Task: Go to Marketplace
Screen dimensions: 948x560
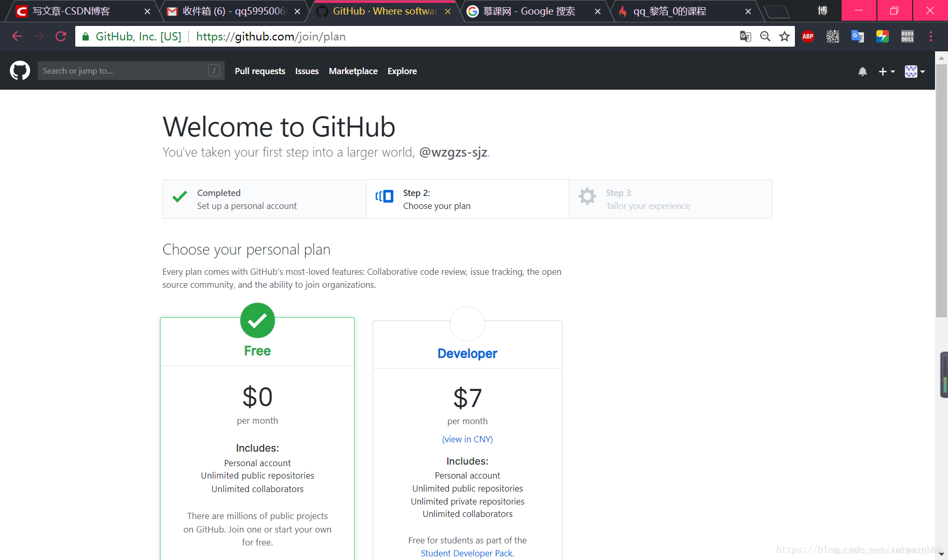Action: coord(353,71)
